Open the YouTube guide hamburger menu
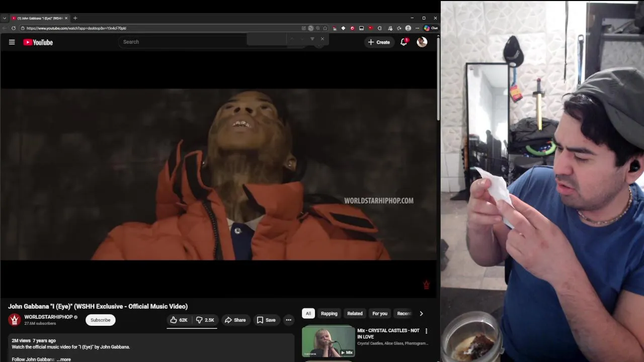644x362 pixels. 12,42
